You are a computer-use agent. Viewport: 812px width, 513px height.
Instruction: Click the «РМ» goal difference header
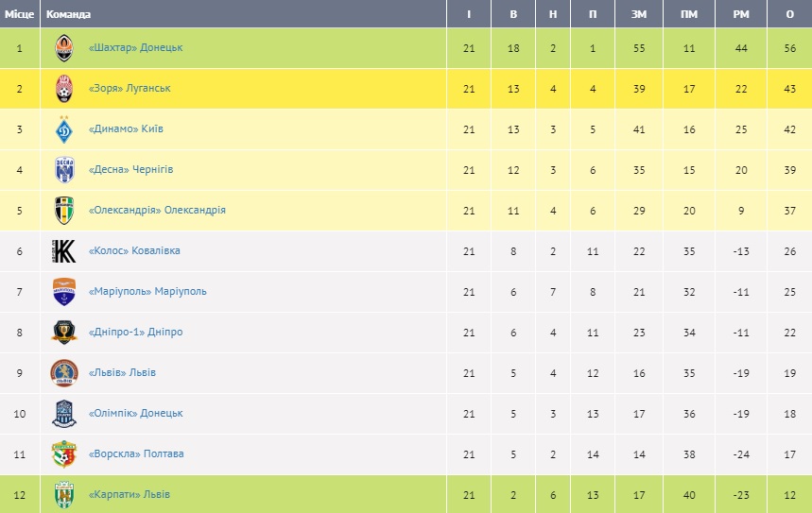741,14
